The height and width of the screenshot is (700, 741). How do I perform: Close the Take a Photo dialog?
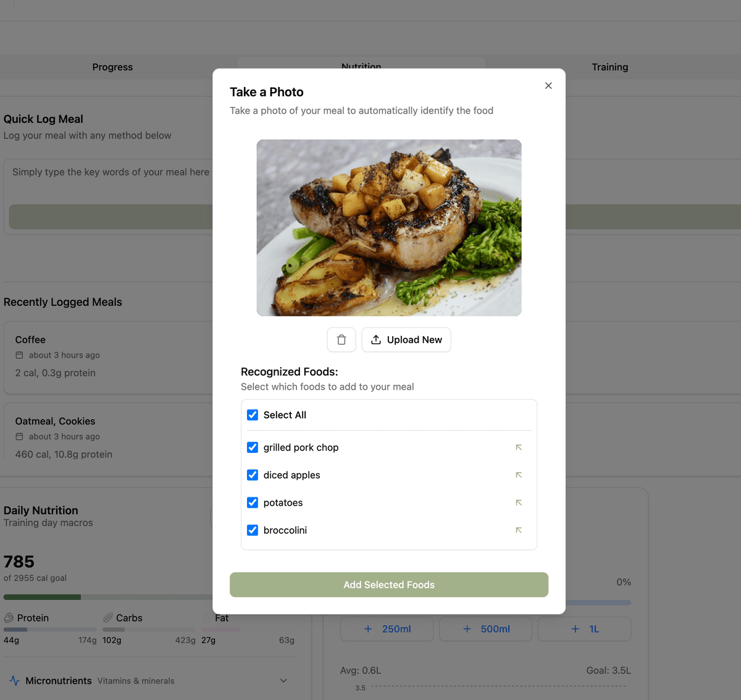548,86
